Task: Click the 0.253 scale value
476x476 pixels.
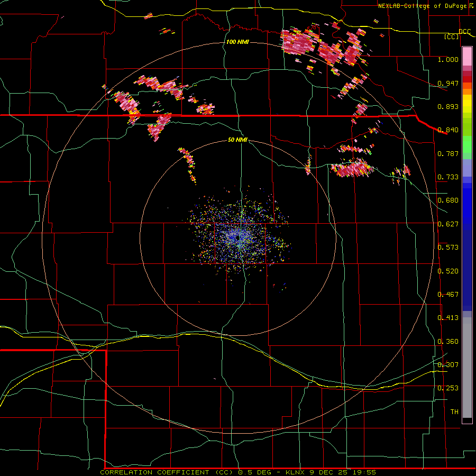Action: click(448, 388)
